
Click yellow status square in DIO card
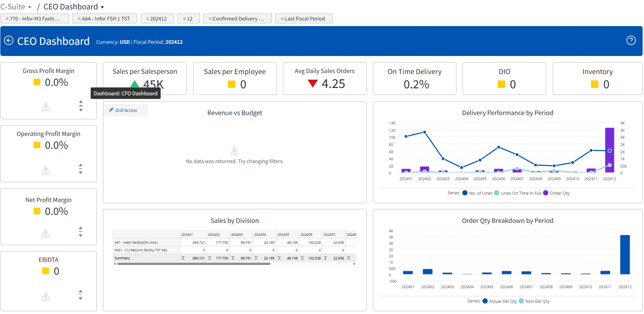501,84
